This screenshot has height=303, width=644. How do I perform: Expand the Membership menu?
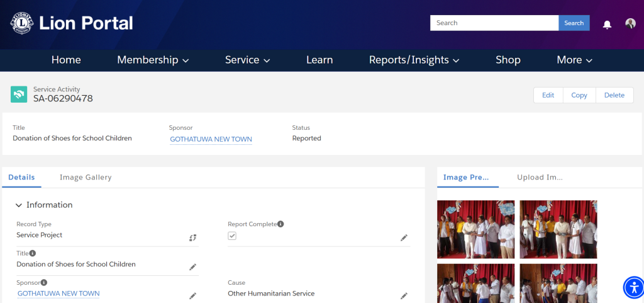pos(153,60)
